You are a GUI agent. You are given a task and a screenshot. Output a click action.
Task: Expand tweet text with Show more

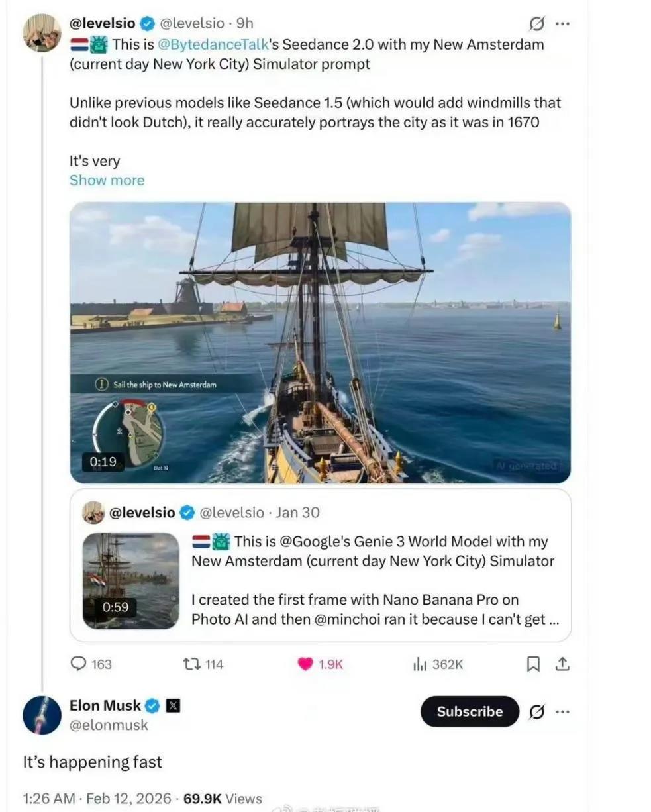[107, 180]
